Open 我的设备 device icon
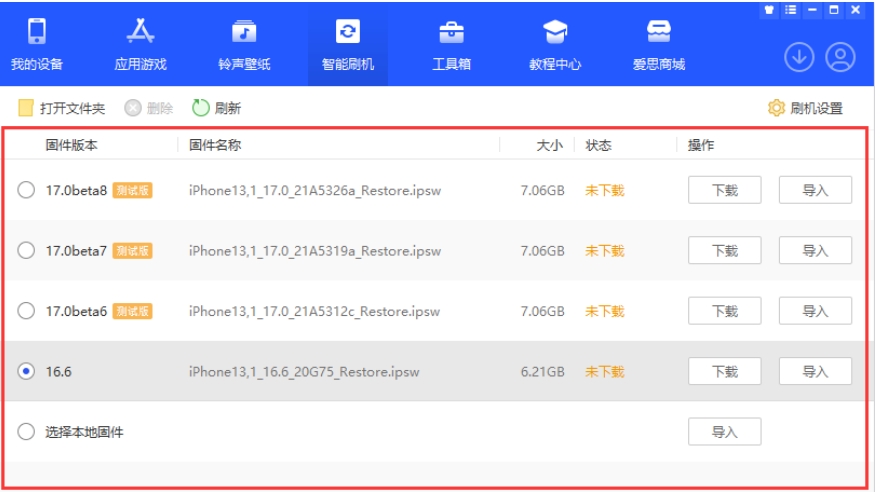880x492 pixels. (37, 33)
